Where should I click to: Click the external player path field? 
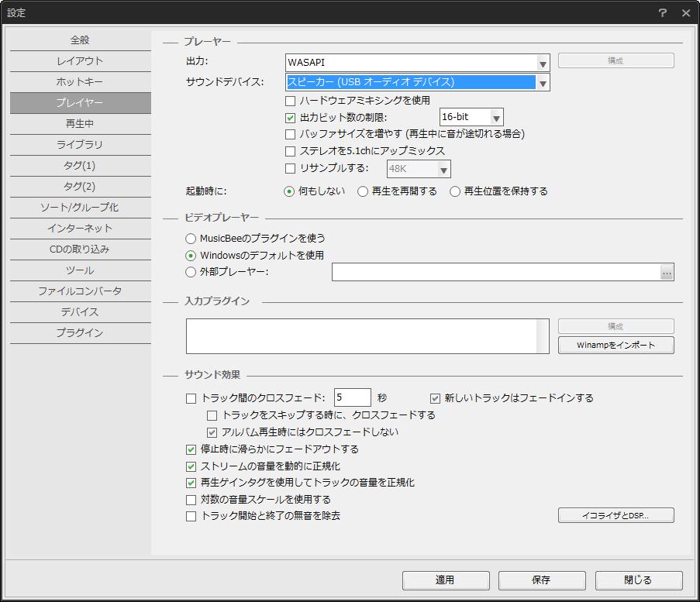(496, 272)
